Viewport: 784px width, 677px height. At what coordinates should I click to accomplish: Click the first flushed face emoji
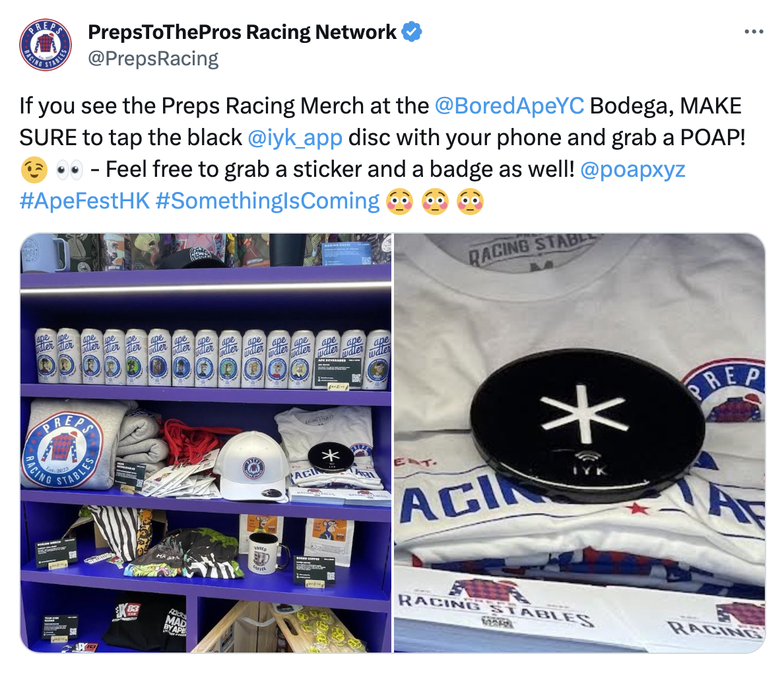pos(399,201)
